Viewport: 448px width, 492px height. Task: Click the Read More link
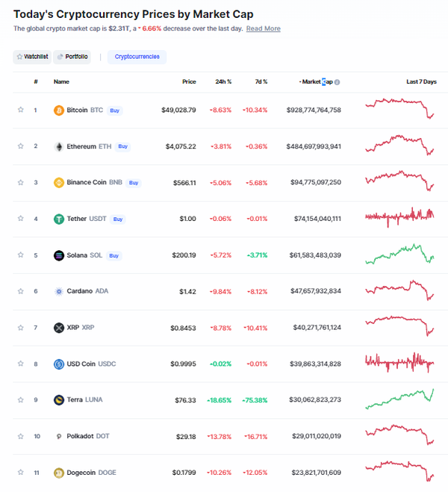pos(264,28)
